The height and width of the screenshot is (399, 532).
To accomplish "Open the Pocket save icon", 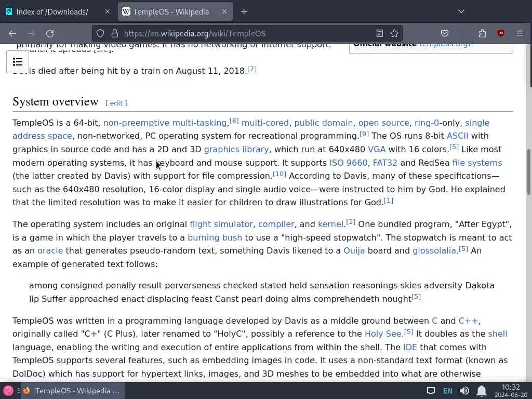I will (445, 33).
